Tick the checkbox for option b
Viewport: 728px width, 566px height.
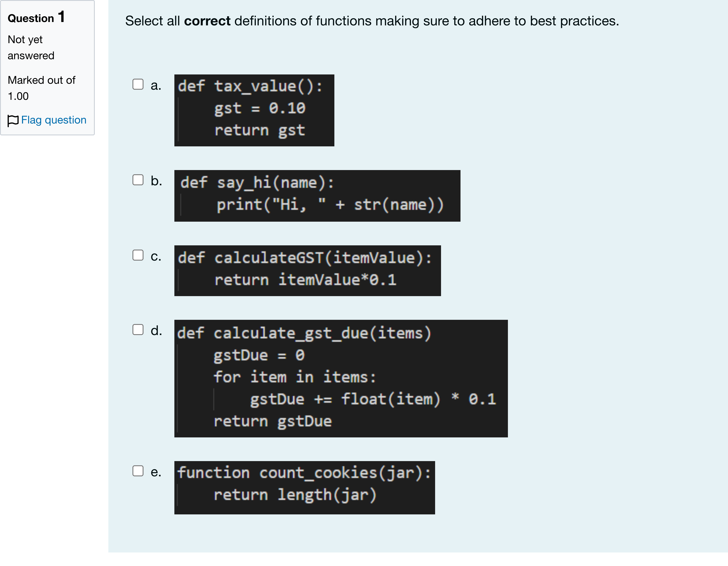coord(138,180)
